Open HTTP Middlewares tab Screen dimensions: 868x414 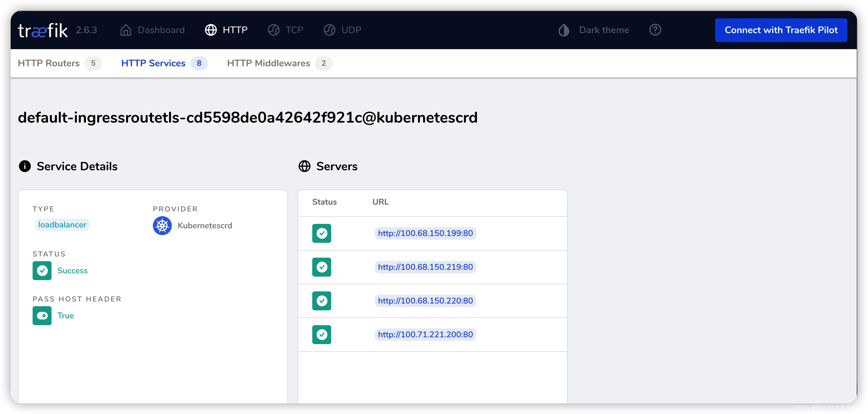279,63
